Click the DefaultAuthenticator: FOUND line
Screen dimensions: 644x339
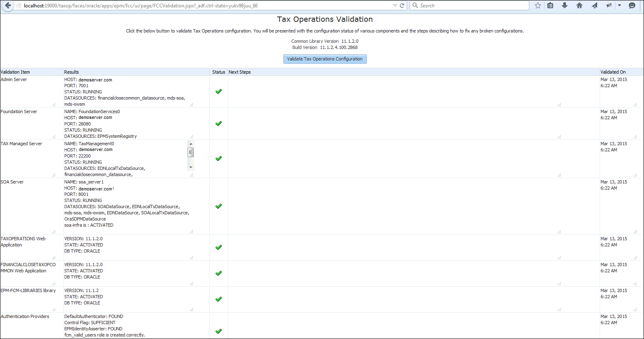coord(94,316)
